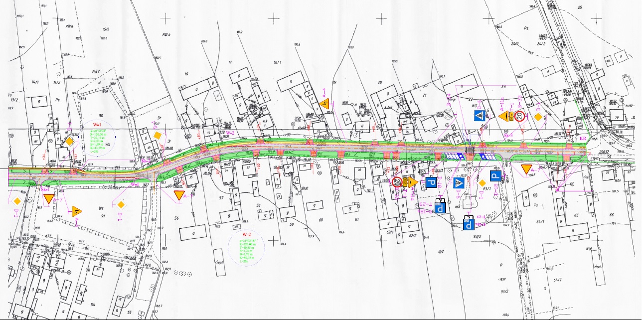Click the disabled parking sign labelled T-29
Viewport: 644px width, 320px height.
tap(440, 205)
